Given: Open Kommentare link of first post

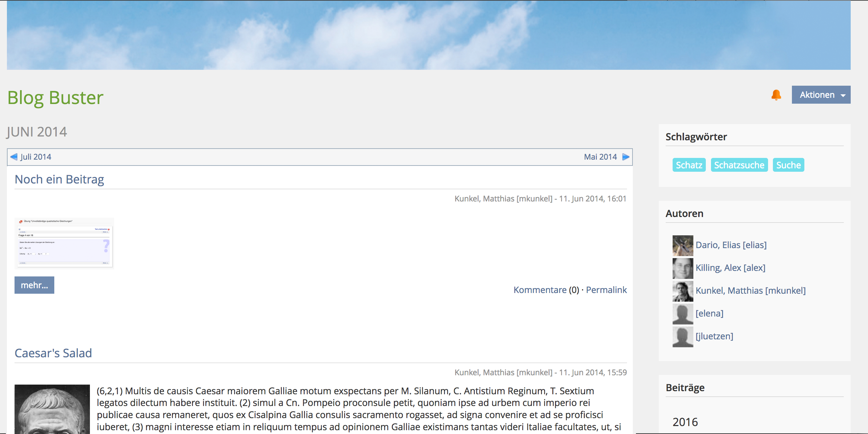Looking at the screenshot, I should 539,290.
